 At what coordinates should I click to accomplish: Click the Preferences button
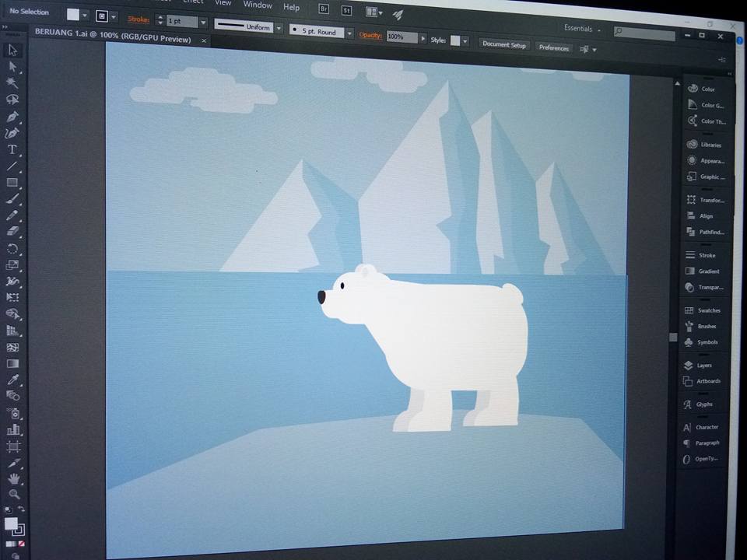click(x=553, y=47)
